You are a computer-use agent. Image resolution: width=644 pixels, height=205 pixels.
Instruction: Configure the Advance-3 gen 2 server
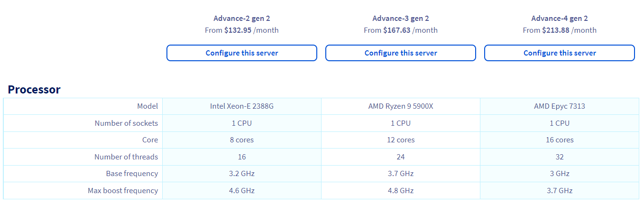coord(401,53)
